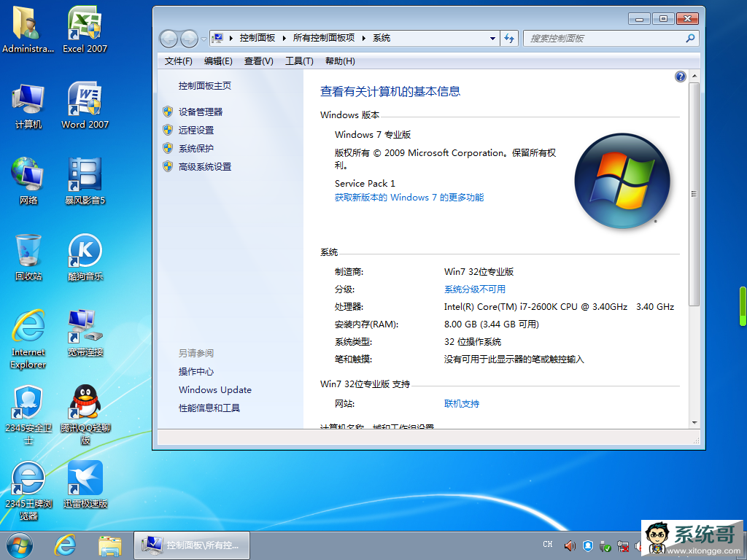Viewport: 747px width, 560px height.
Task: Open the 编辑(E) menu
Action: [x=218, y=61]
